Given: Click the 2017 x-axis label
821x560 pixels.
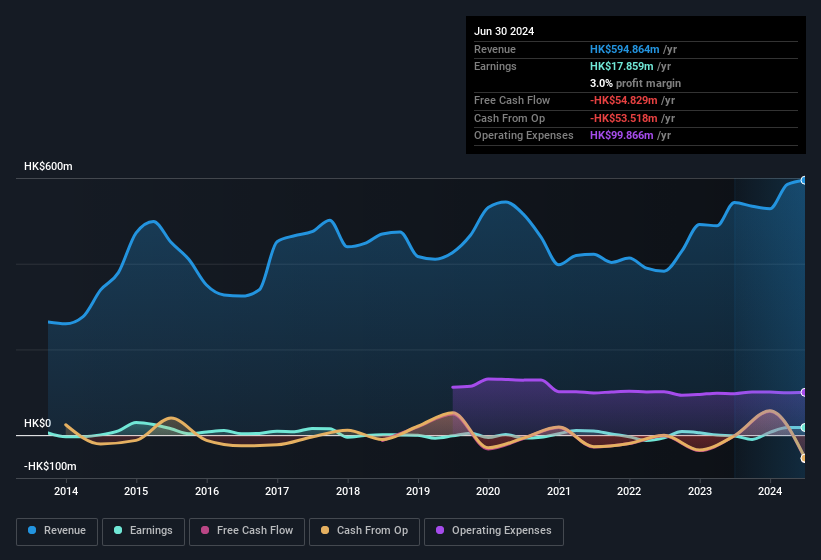Looking at the screenshot, I should (x=277, y=491).
